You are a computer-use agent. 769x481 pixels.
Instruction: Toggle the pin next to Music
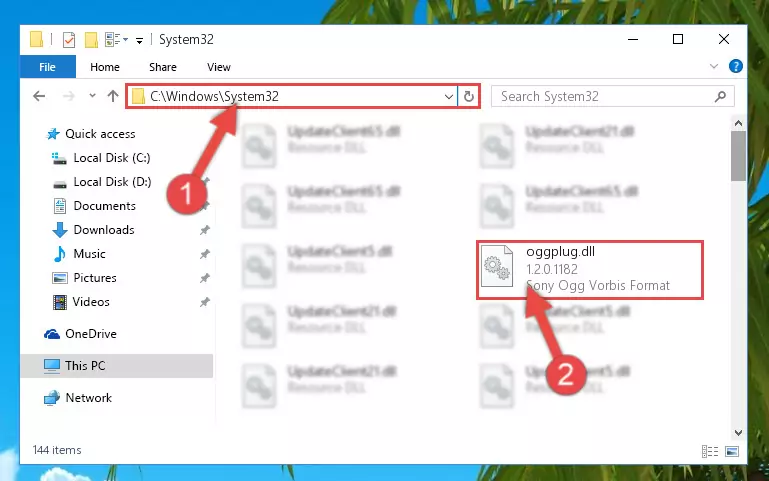(x=205, y=254)
